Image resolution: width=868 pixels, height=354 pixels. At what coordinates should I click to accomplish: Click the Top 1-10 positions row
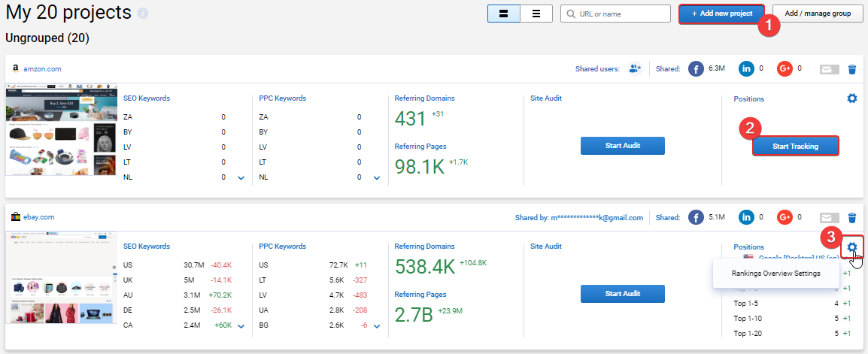(793, 318)
